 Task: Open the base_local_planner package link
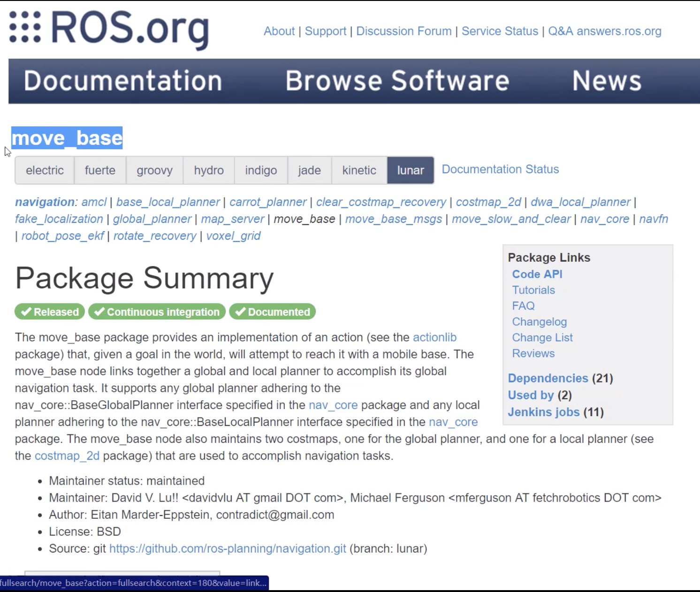coord(168,202)
